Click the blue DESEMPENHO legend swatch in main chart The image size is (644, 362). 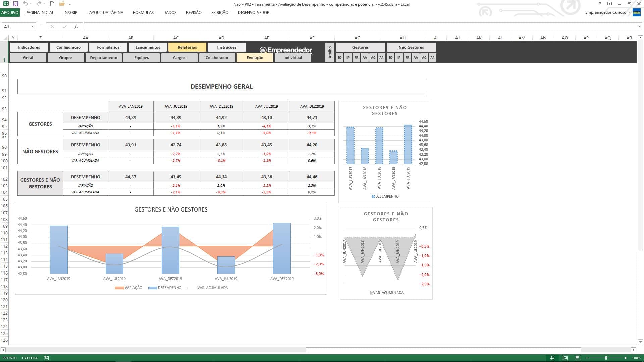pos(153,288)
